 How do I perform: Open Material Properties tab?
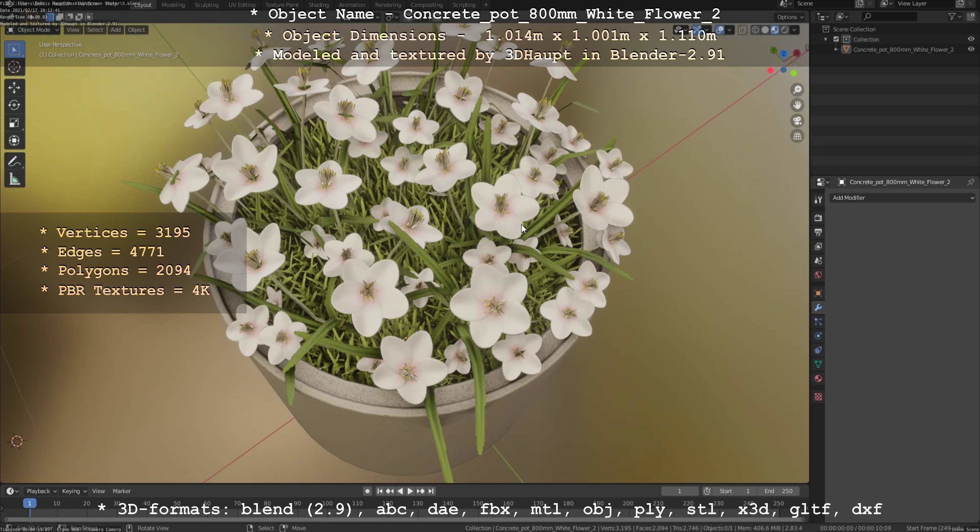coord(818,379)
